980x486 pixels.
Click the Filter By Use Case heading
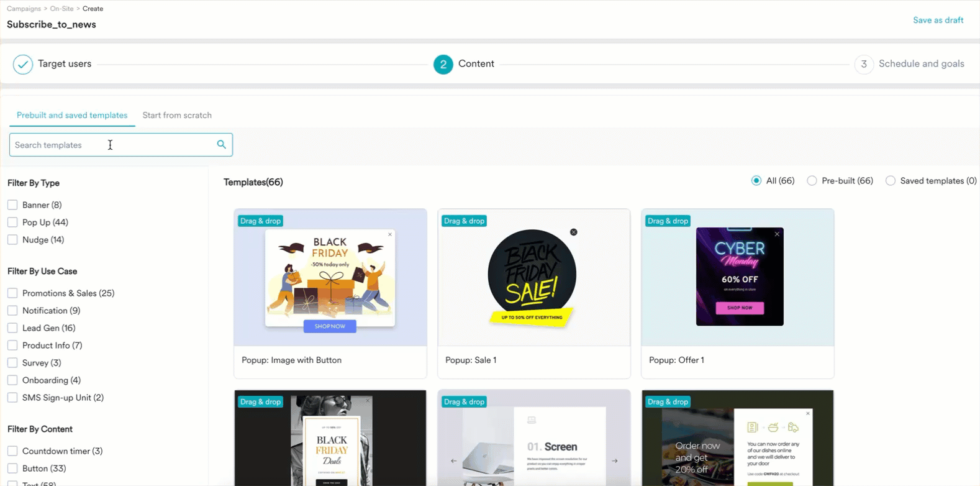(42, 271)
